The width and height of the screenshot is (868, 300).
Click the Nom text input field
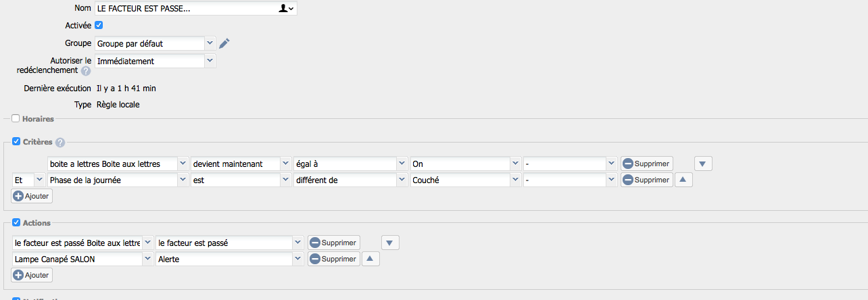[186, 8]
